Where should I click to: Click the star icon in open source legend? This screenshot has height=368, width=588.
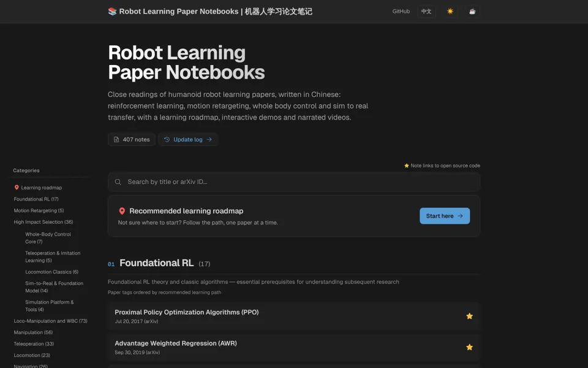tap(407, 166)
